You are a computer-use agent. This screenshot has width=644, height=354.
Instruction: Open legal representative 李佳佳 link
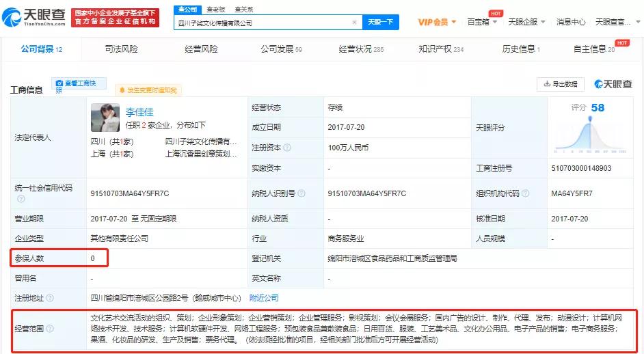click(x=139, y=112)
